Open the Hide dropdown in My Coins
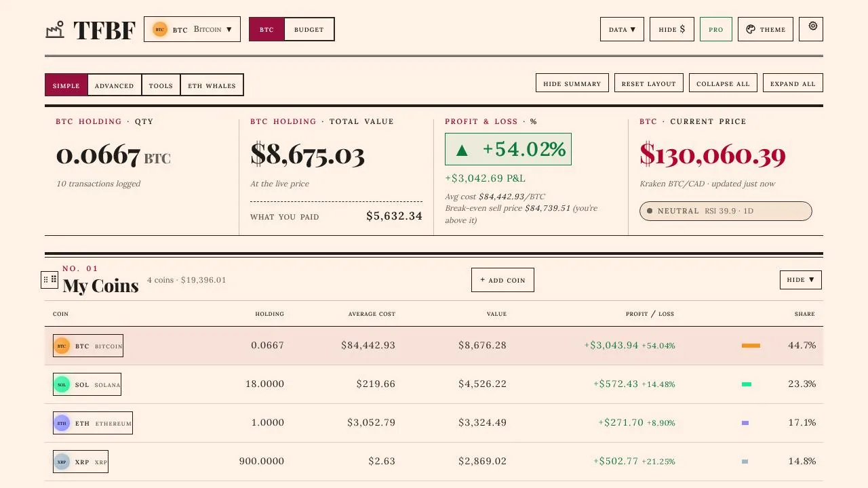This screenshot has height=488, width=868. [x=801, y=279]
